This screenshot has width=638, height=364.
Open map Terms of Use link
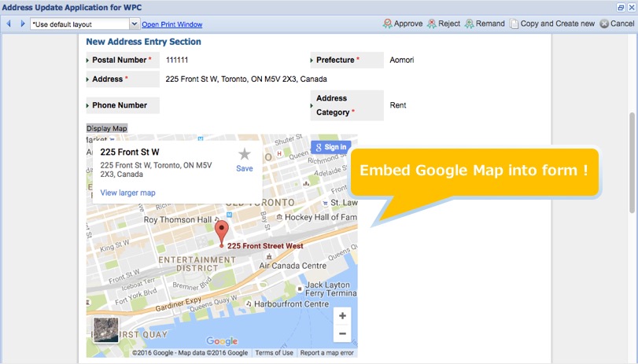click(274, 353)
